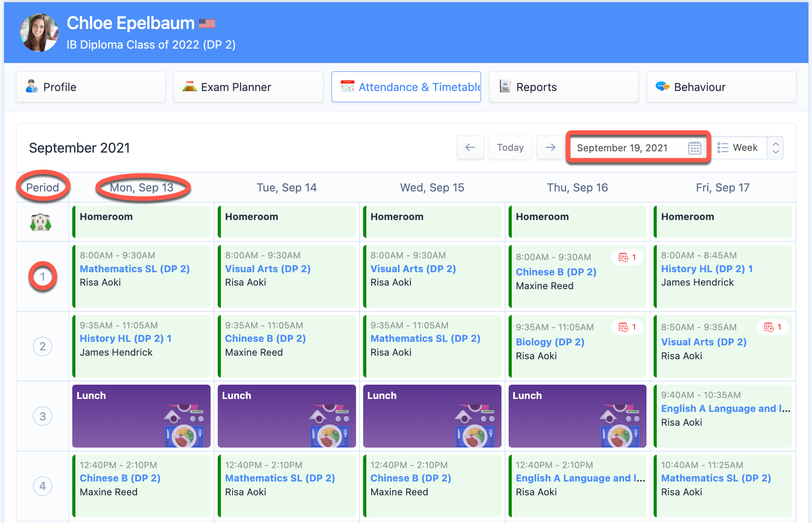Viewport: 812px width, 523px height.
Task: Click Friday Visual Arts attendance alert icon
Action: [769, 327]
